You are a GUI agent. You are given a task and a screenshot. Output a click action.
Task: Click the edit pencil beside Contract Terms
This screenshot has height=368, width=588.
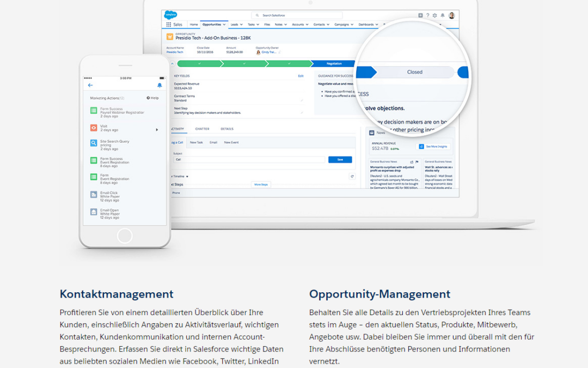coord(302,100)
